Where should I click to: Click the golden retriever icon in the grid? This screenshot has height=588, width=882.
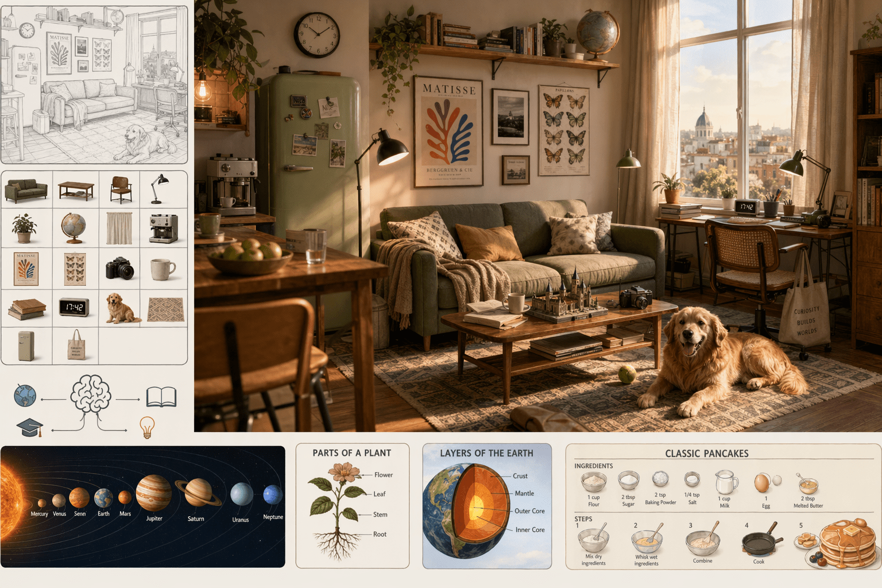pyautogui.click(x=120, y=308)
